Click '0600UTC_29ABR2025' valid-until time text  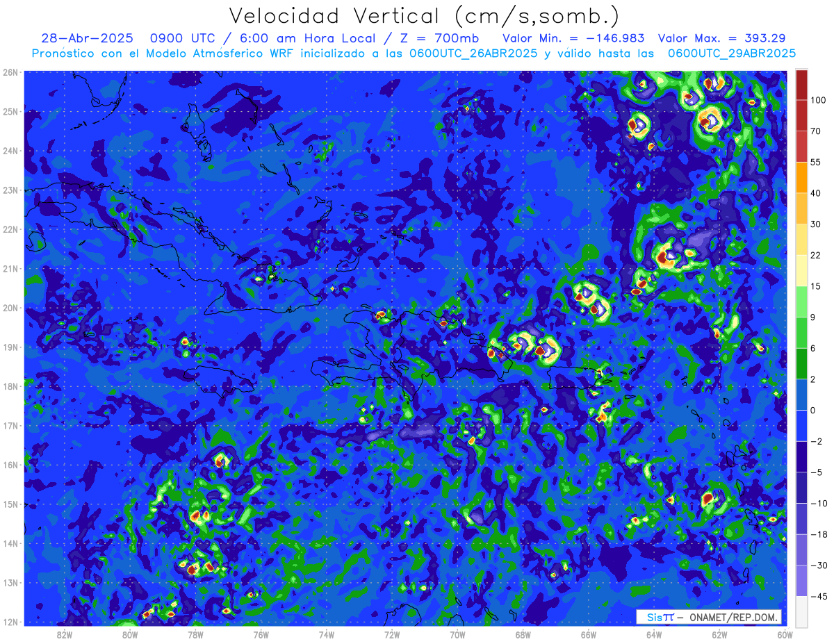pyautogui.click(x=732, y=53)
